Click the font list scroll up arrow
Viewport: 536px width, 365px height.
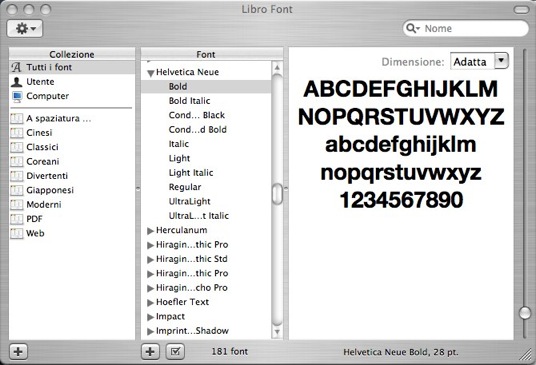click(277, 68)
